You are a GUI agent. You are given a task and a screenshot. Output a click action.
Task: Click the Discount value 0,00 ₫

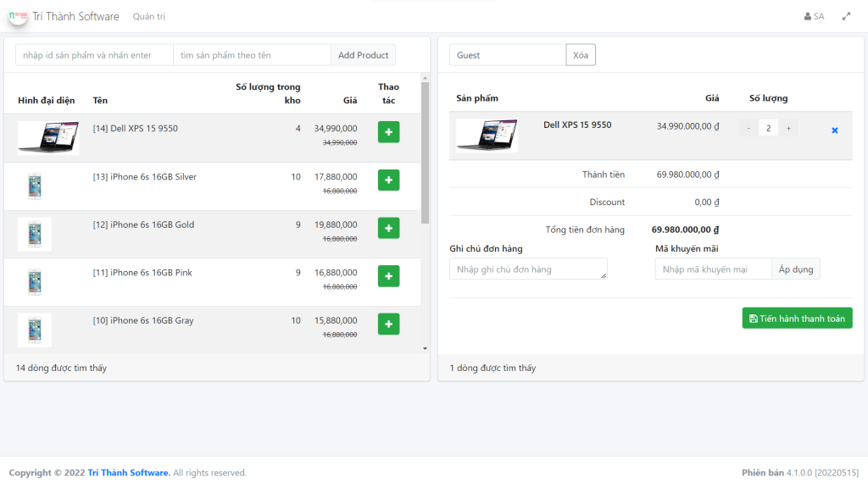[707, 202]
